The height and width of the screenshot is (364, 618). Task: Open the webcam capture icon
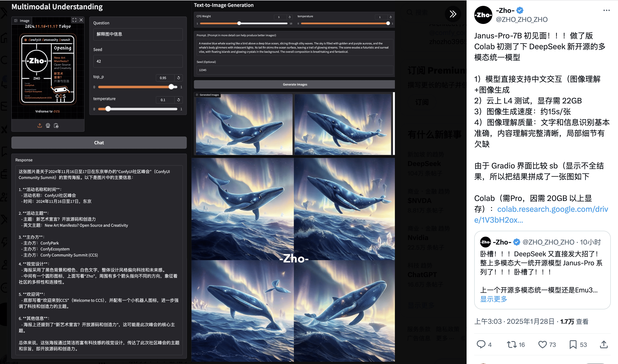(48, 125)
